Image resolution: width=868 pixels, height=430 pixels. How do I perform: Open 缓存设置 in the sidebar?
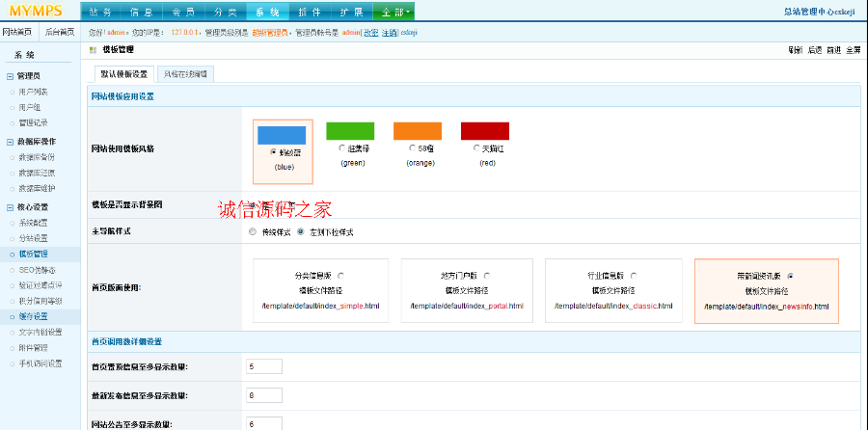coord(33,316)
